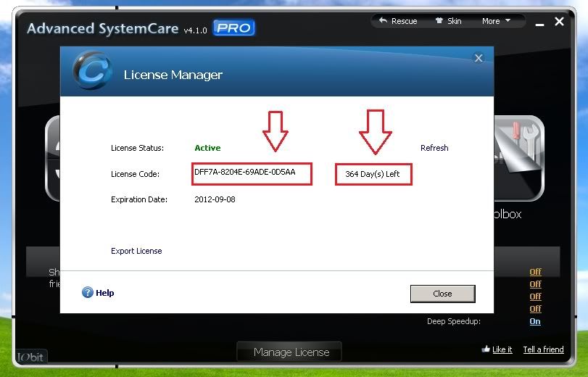Click the Refresh link
588x377 pixels.
434,148
